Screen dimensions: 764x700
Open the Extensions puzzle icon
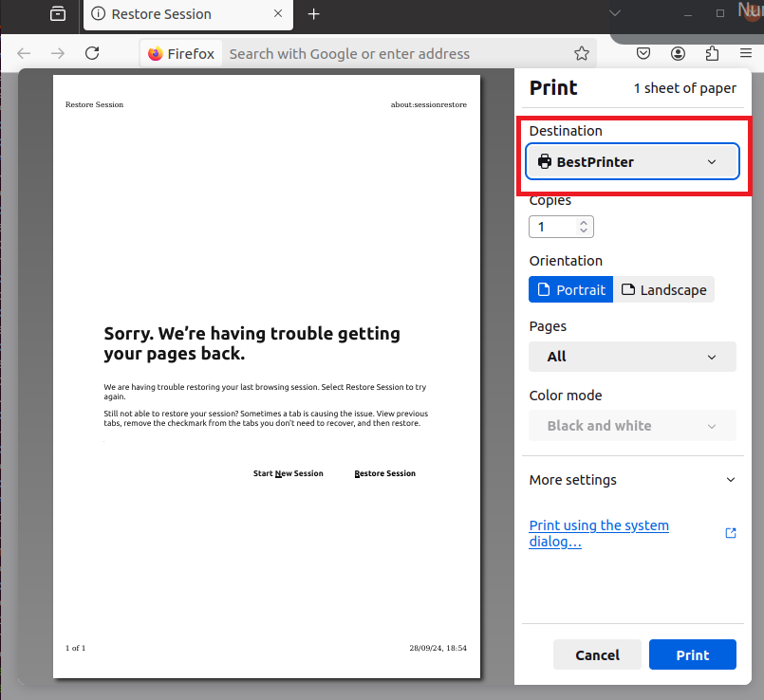712,53
